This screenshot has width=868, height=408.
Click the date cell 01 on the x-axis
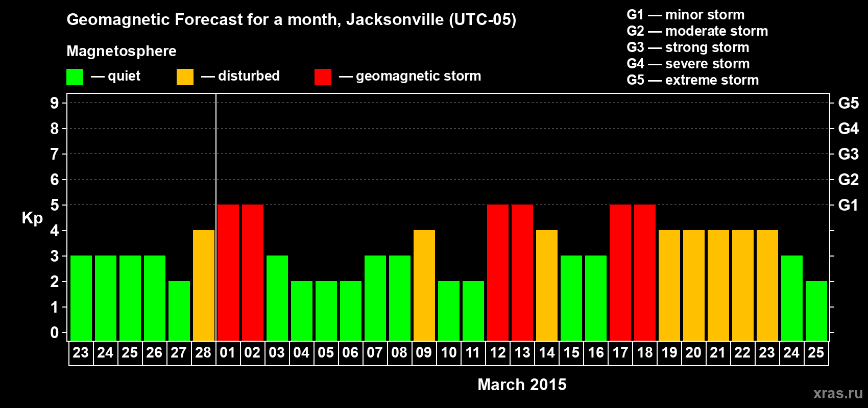228,353
